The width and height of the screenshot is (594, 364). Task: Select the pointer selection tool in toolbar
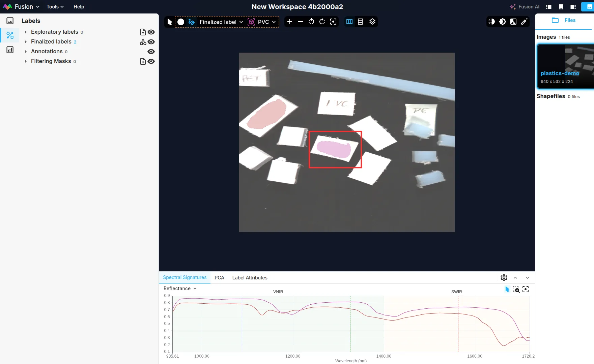pyautogui.click(x=170, y=22)
